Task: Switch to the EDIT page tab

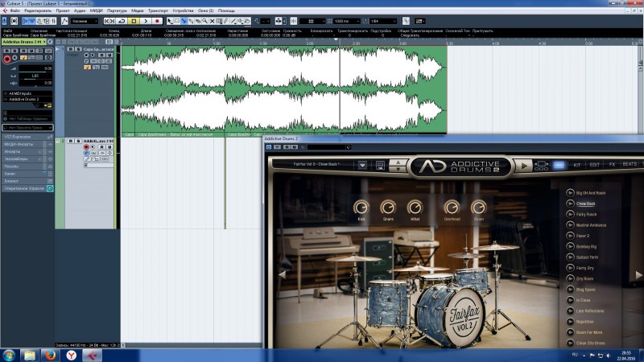Action: tap(594, 165)
